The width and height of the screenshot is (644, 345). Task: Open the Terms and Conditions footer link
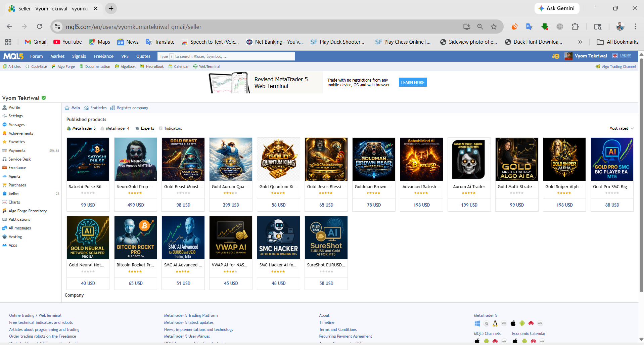338,330
